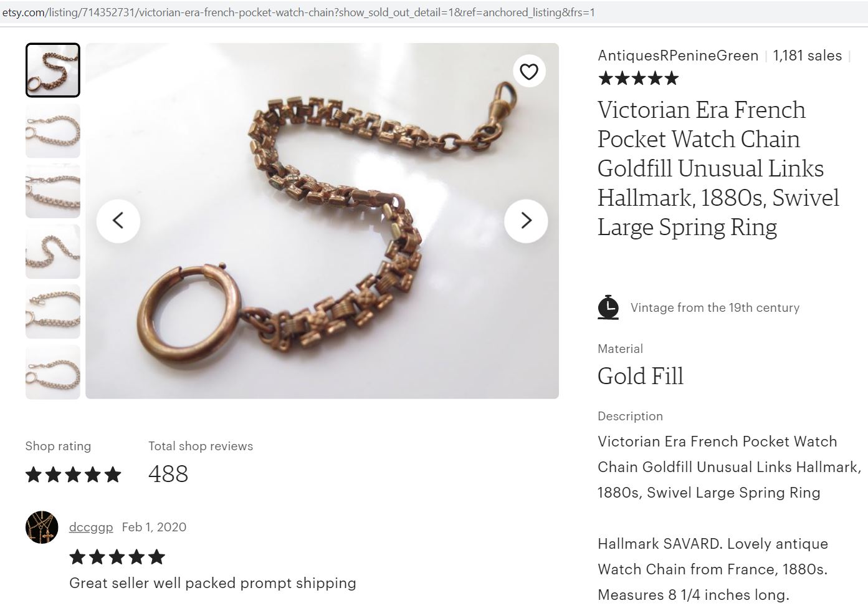The width and height of the screenshot is (868, 608).
Task: Open the dccggp reviewer profile link
Action: pyautogui.click(x=91, y=528)
